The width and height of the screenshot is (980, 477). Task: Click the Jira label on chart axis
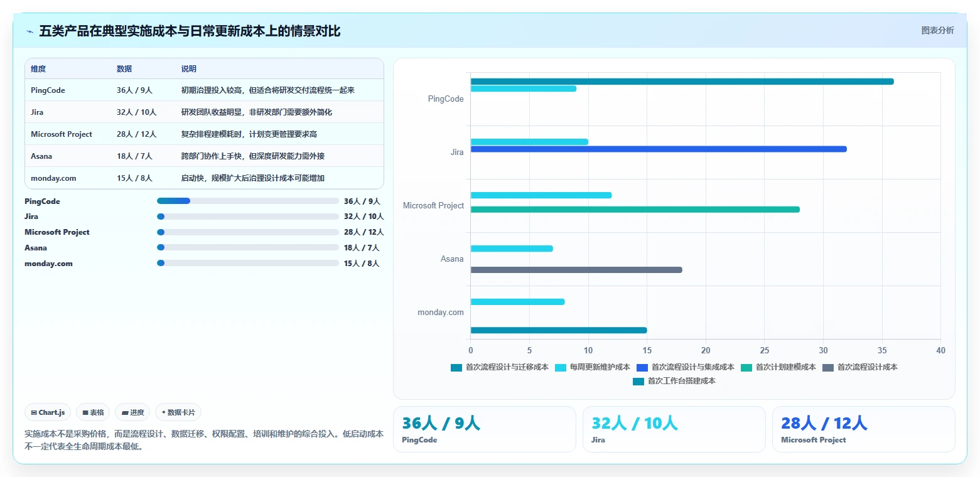457,153
